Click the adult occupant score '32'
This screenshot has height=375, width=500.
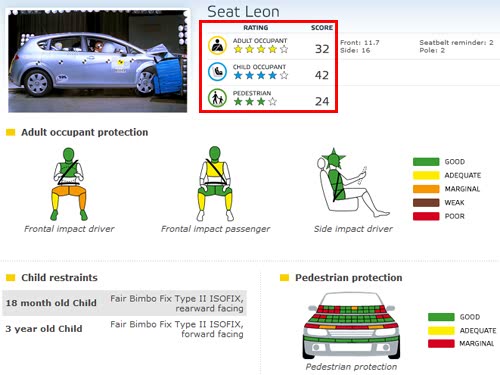(322, 49)
